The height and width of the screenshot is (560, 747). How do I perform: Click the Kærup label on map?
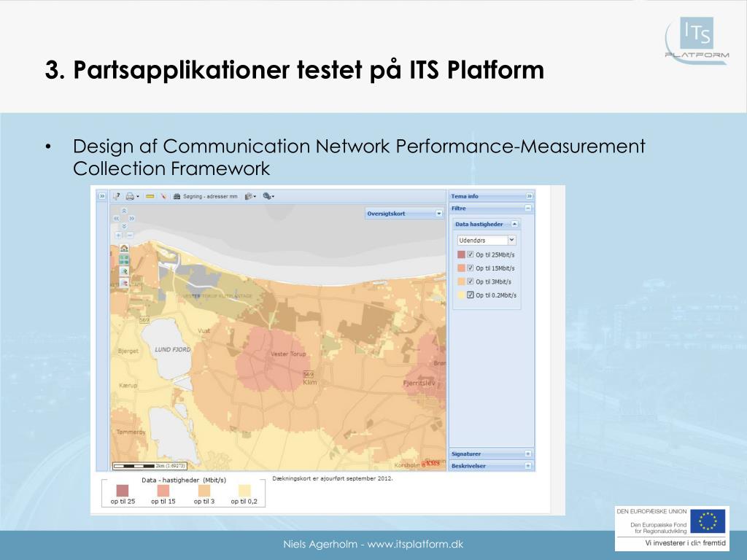click(x=128, y=385)
